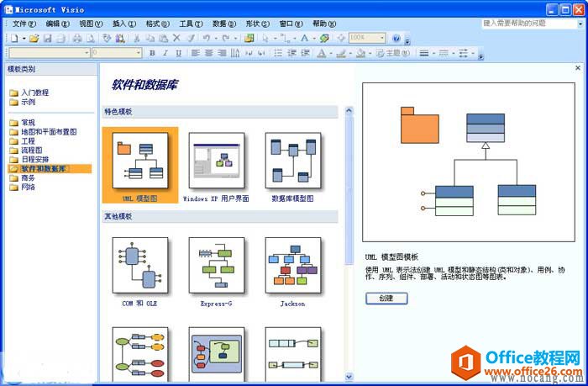Click the Open file folder icon

[x=34, y=39]
